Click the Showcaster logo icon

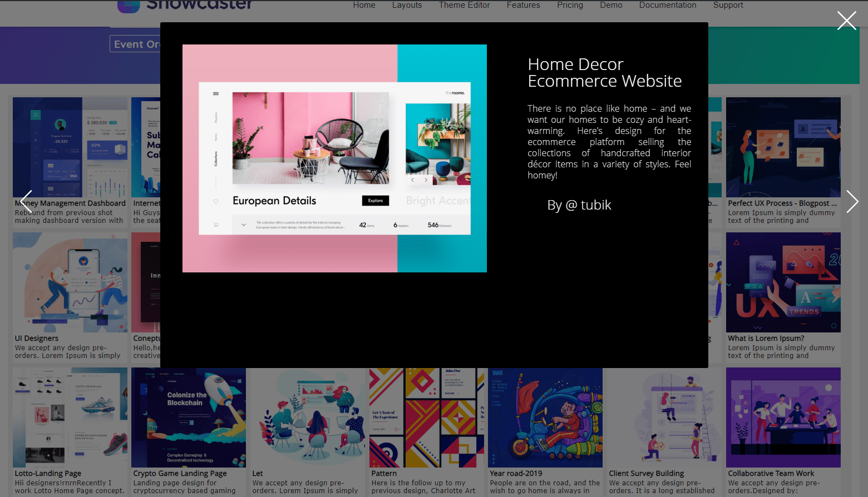click(x=129, y=6)
